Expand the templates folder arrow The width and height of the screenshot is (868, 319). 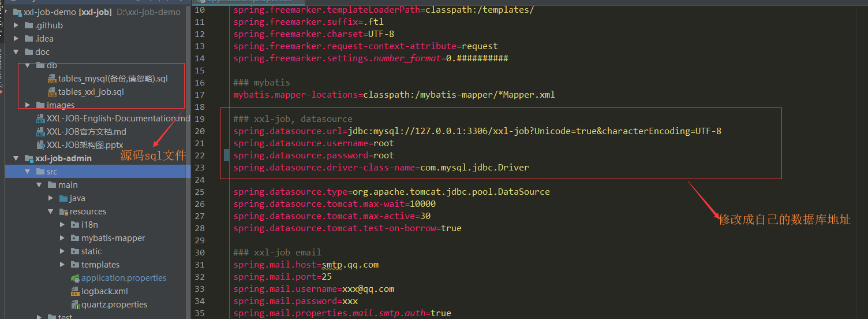[x=62, y=265]
